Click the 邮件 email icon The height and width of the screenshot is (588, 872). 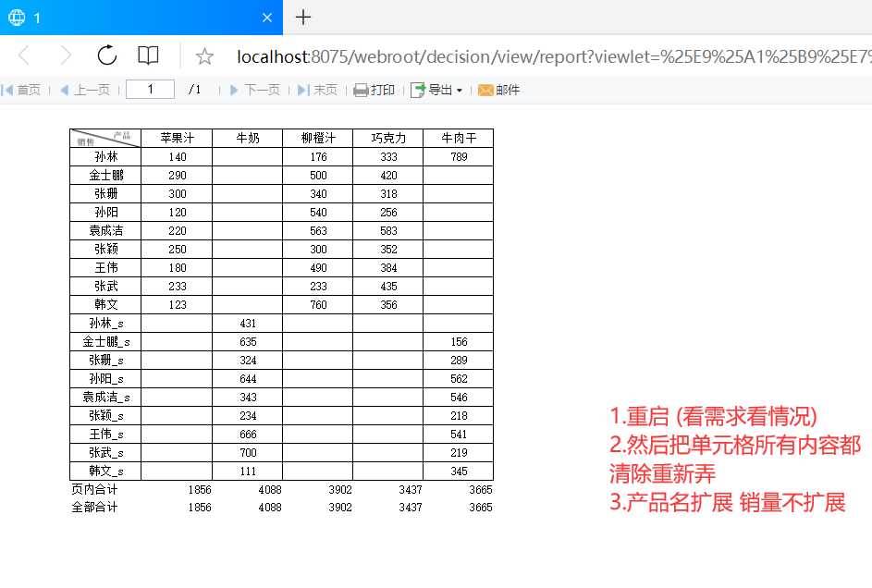point(485,90)
